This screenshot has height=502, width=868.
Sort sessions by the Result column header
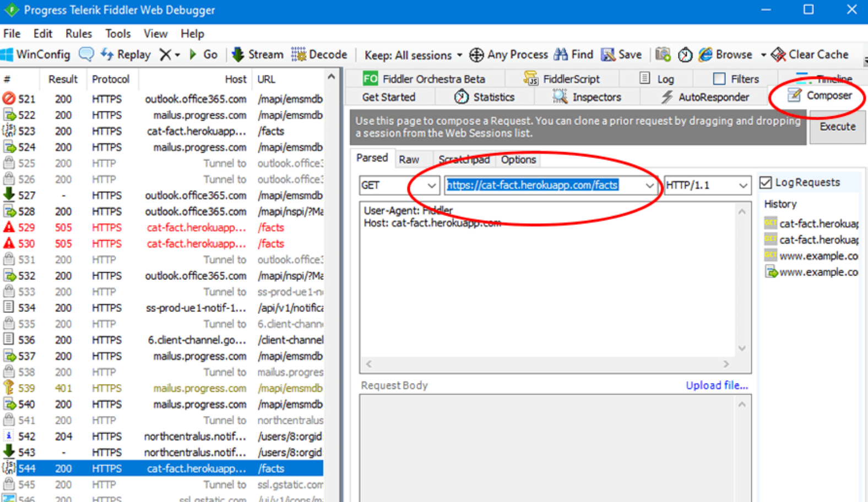[63, 79]
